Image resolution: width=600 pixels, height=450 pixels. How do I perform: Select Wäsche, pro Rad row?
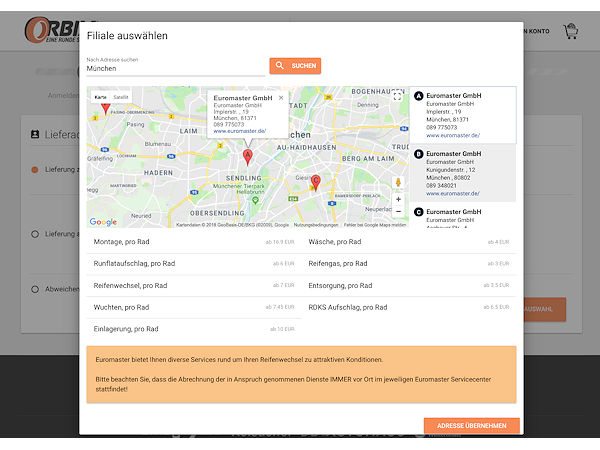point(409,242)
